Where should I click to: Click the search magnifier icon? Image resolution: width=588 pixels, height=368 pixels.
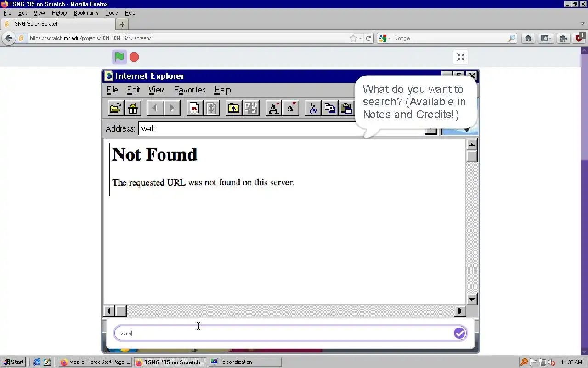pyautogui.click(x=512, y=38)
